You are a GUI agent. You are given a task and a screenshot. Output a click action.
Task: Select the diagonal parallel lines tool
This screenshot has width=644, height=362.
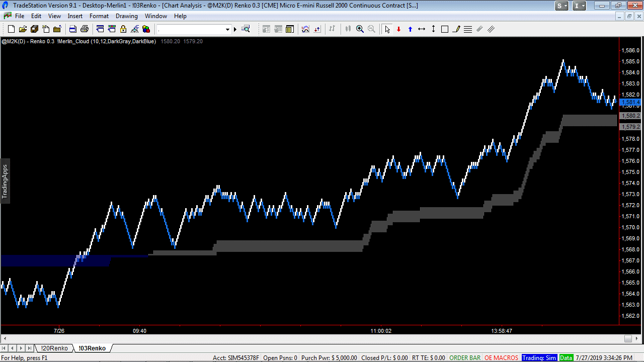(491, 29)
